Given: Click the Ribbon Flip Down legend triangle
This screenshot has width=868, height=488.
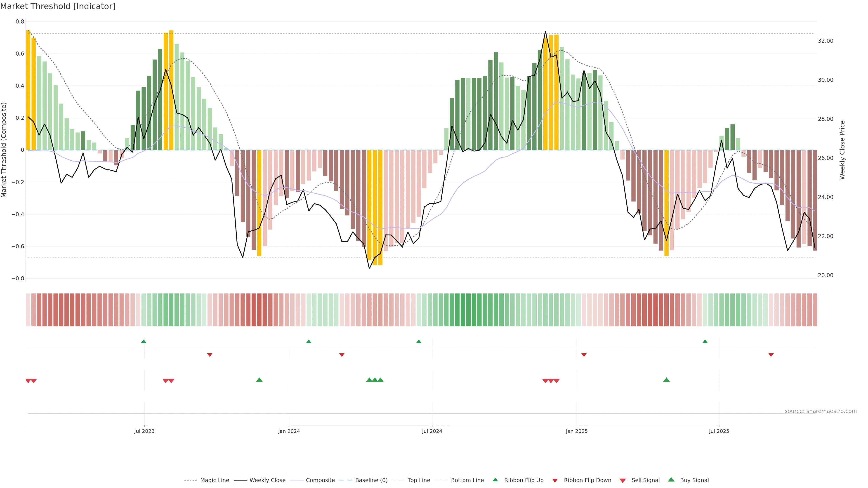Looking at the screenshot, I should point(555,481).
